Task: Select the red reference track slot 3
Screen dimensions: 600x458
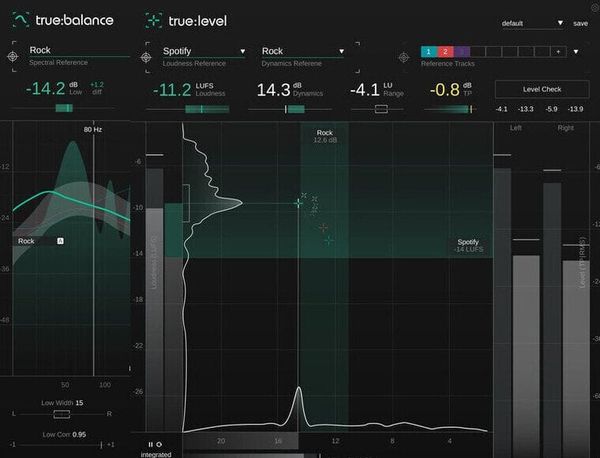Action: [x=463, y=51]
